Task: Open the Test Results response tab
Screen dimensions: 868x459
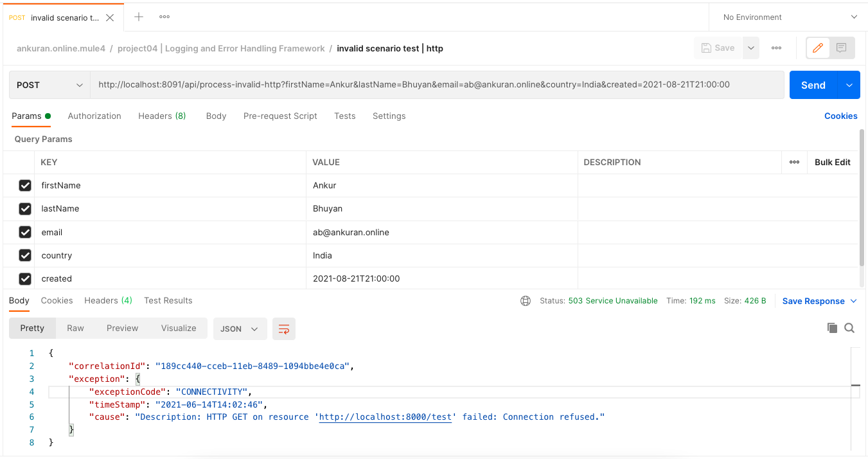Action: 168,301
